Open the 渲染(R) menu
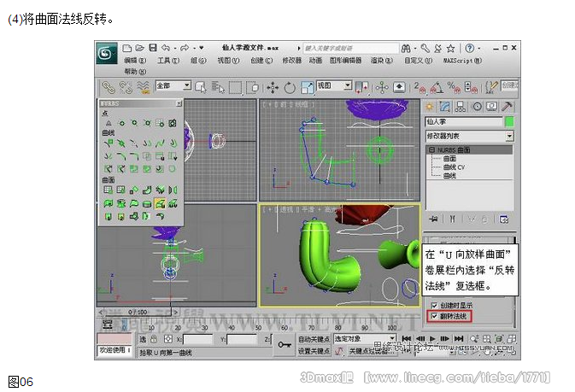The image size is (575, 392). pos(381,61)
